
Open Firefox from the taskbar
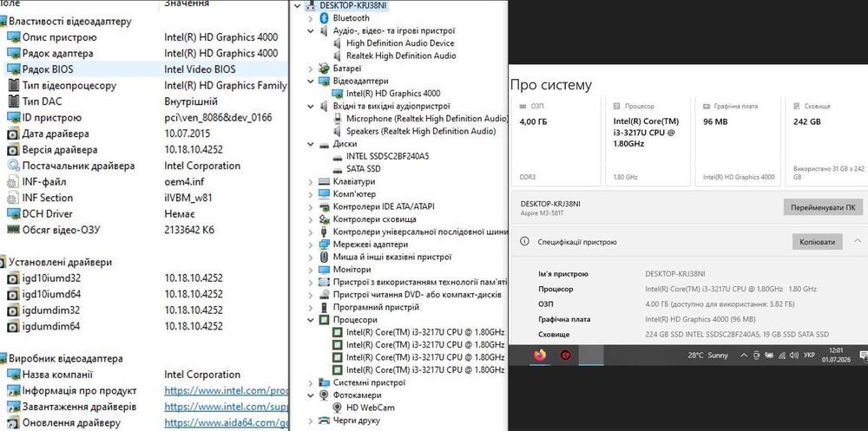pyautogui.click(x=540, y=355)
